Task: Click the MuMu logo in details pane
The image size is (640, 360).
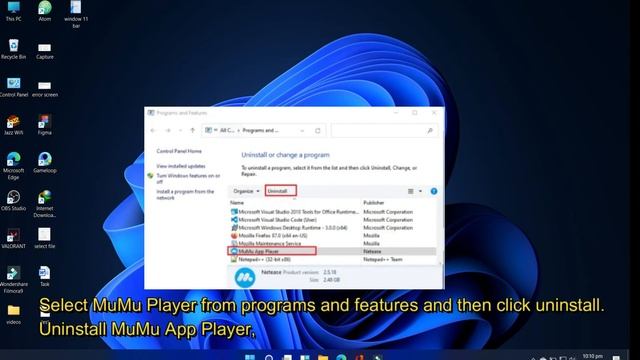Action: pyautogui.click(x=245, y=277)
